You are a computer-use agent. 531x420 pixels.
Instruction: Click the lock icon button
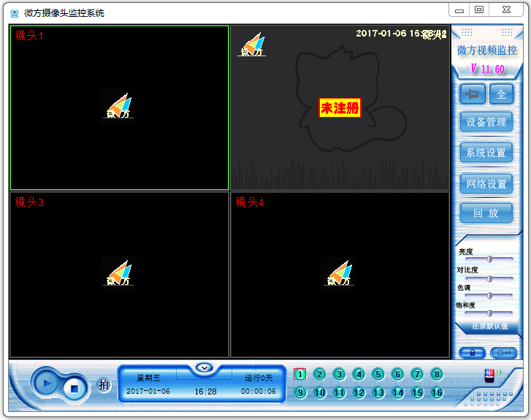[473, 353]
